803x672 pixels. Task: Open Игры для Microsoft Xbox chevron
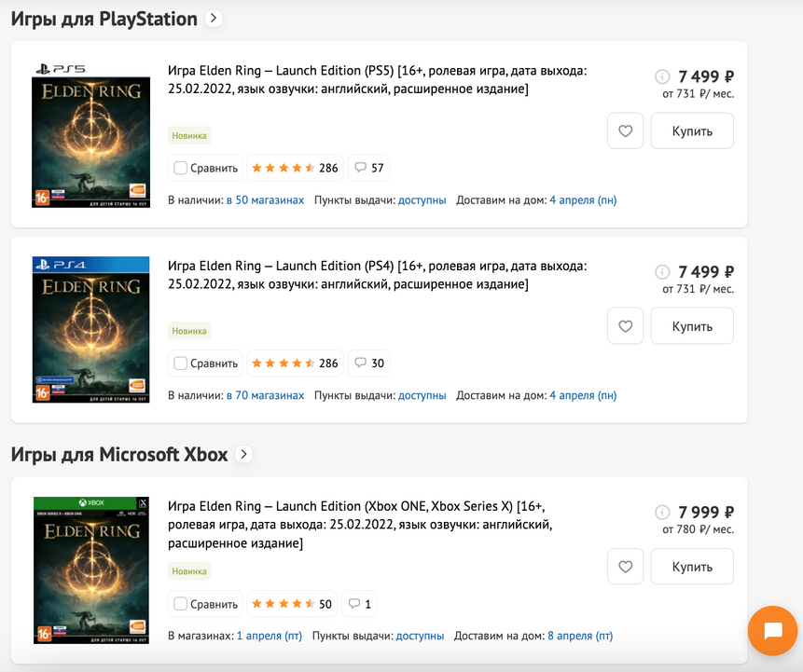[x=243, y=454]
